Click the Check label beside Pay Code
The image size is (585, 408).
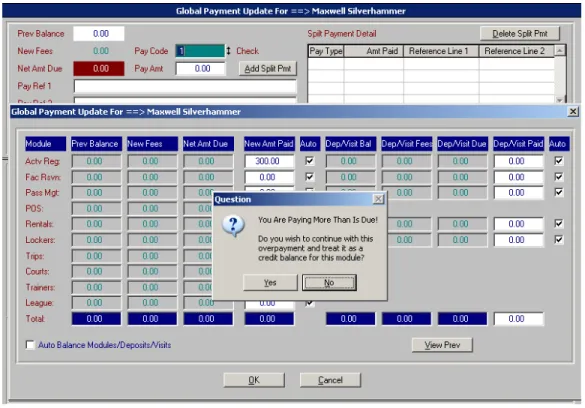click(x=247, y=51)
